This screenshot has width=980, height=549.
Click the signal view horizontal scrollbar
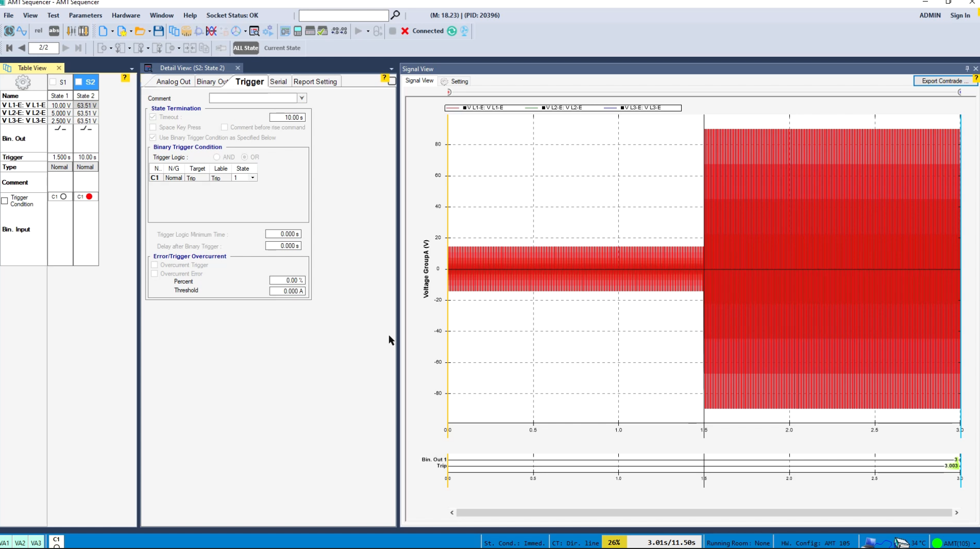pyautogui.click(x=704, y=513)
